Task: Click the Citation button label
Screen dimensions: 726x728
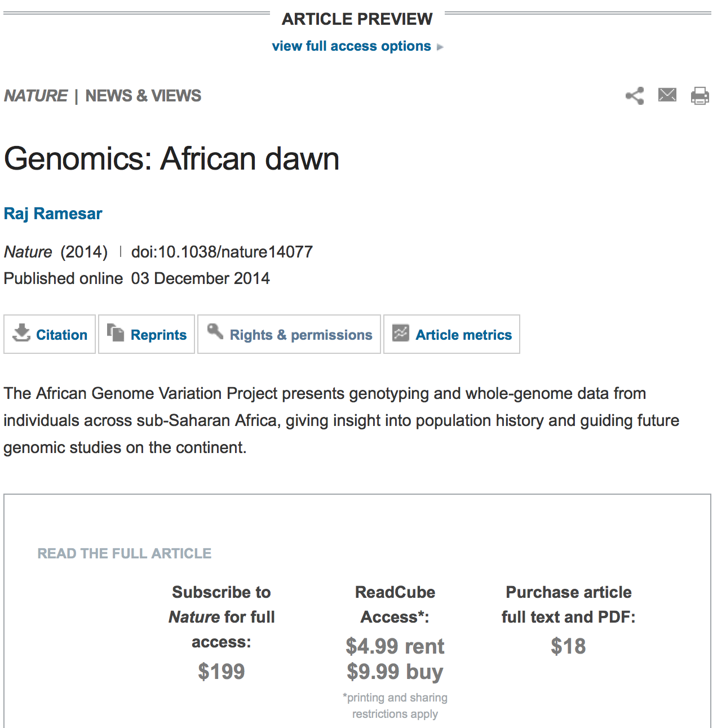Action: click(x=61, y=335)
